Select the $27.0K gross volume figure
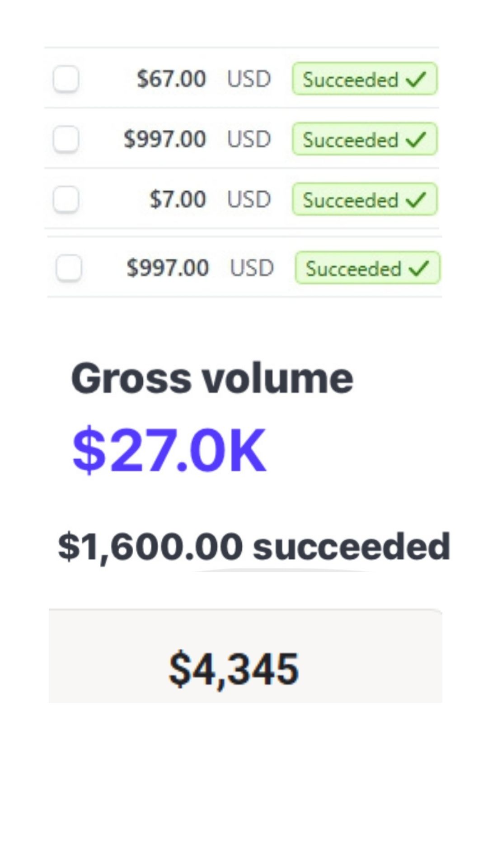 click(169, 450)
